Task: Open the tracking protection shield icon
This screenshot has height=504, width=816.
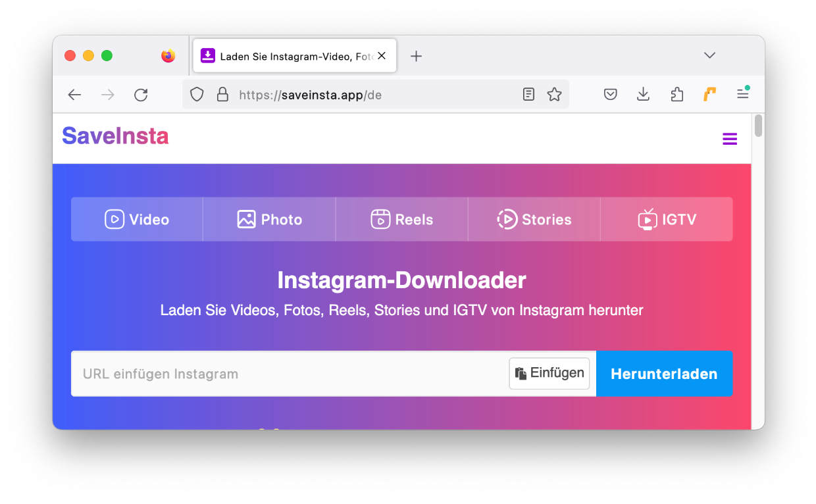Action: pos(197,95)
